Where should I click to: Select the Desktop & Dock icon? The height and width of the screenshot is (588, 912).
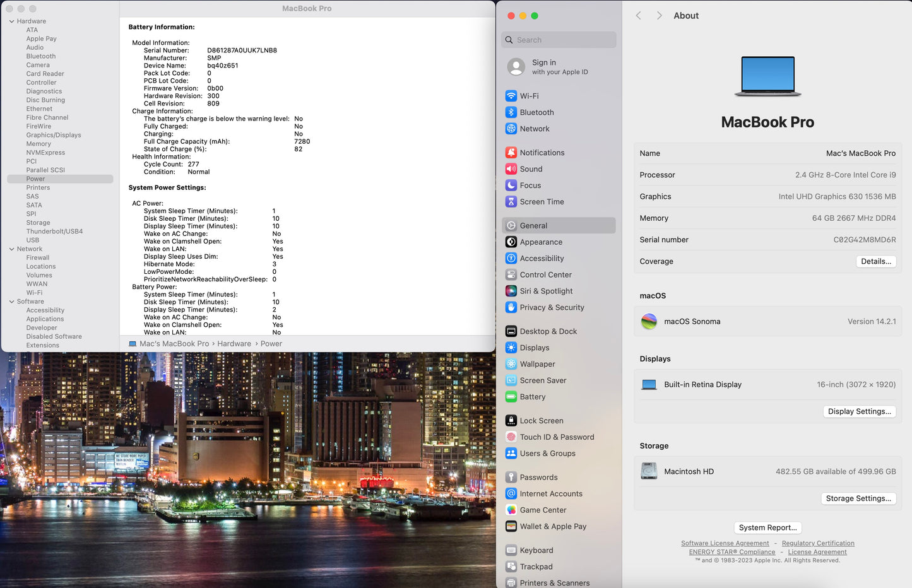click(511, 332)
